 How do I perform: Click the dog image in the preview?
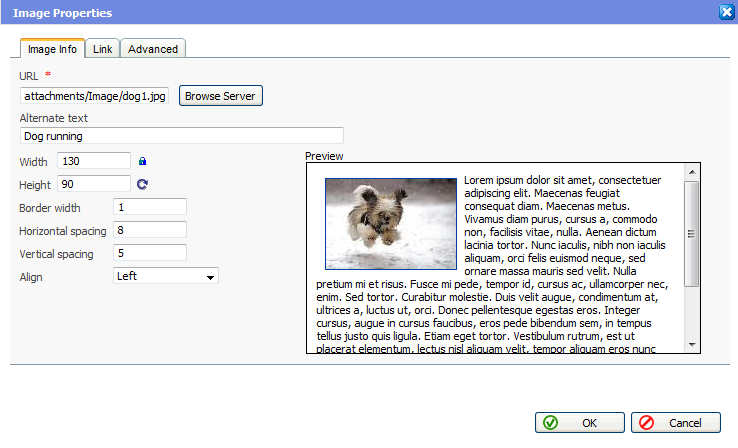[391, 224]
